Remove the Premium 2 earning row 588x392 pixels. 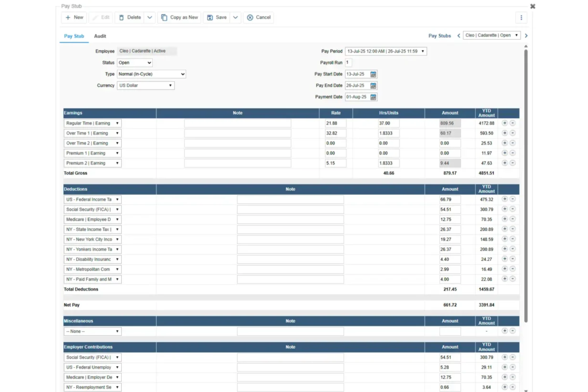tap(513, 163)
